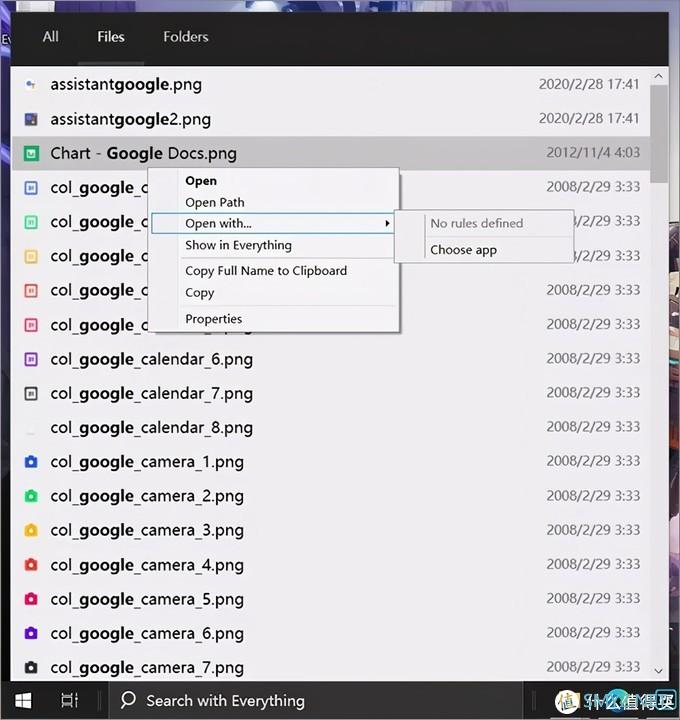The width and height of the screenshot is (680, 720).
Task: Switch to the Folders tab
Action: [185, 37]
